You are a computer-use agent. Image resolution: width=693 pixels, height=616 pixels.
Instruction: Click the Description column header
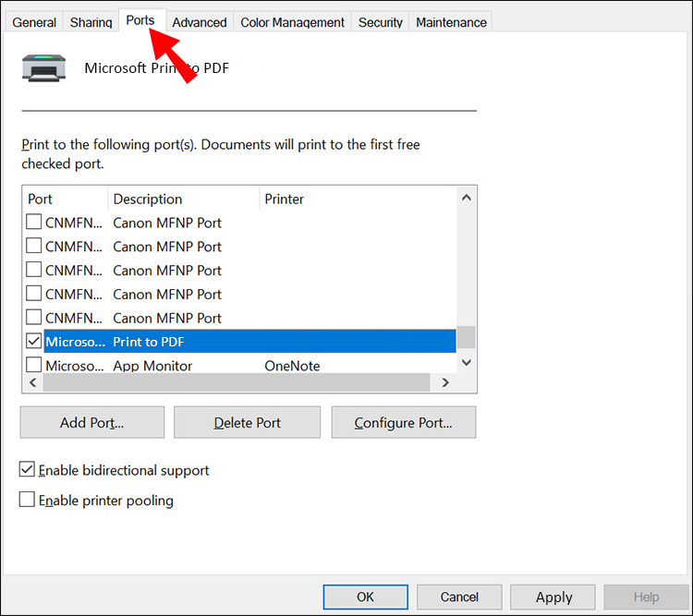[184, 199]
